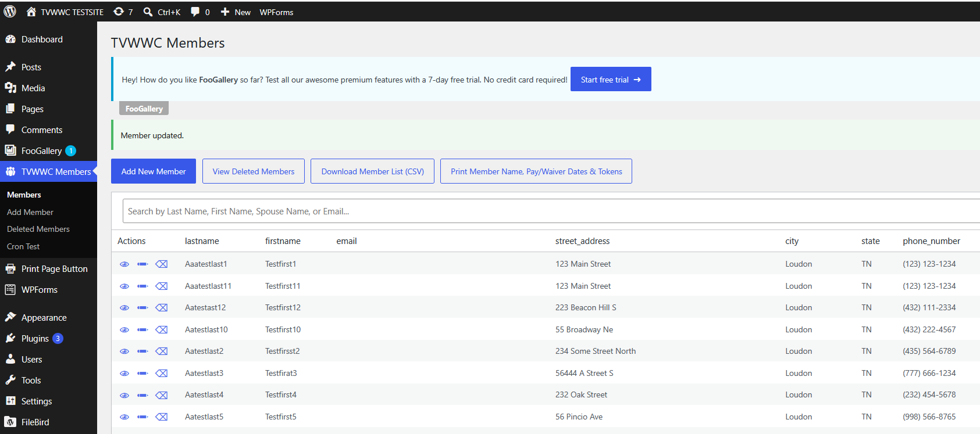Open Print Page Button in the sidebar
The height and width of the screenshot is (434, 980).
[48, 269]
